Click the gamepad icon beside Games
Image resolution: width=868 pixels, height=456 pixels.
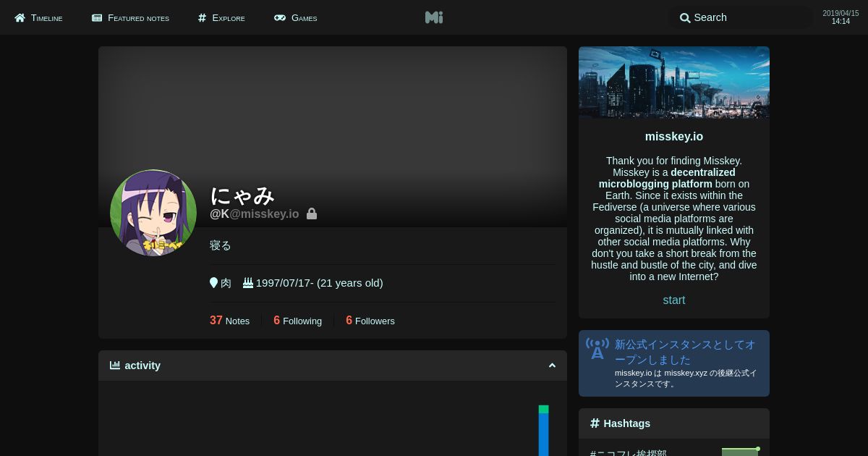280,17
